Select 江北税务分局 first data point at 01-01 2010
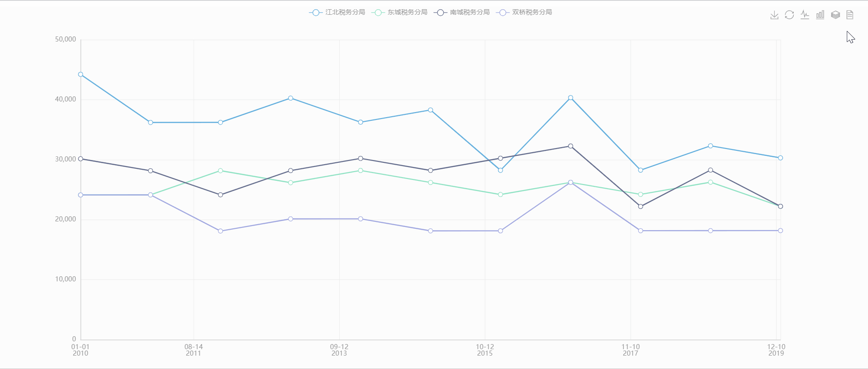Image resolution: width=868 pixels, height=369 pixels. [x=81, y=74]
